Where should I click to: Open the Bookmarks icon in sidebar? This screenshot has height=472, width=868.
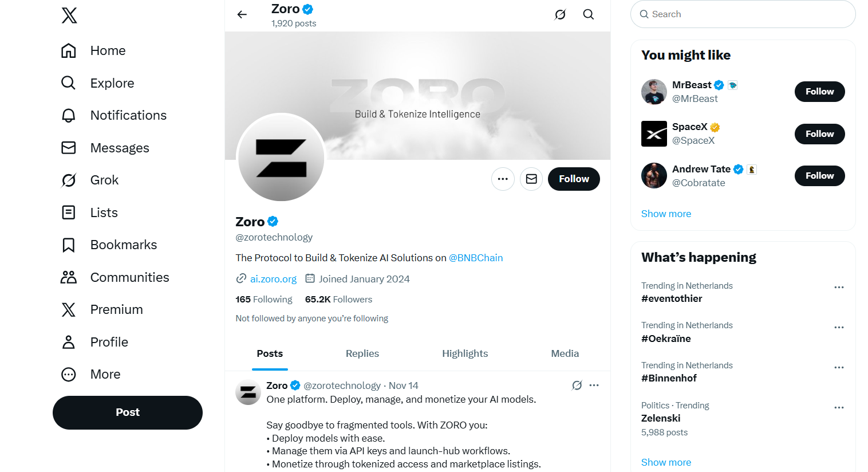69,245
